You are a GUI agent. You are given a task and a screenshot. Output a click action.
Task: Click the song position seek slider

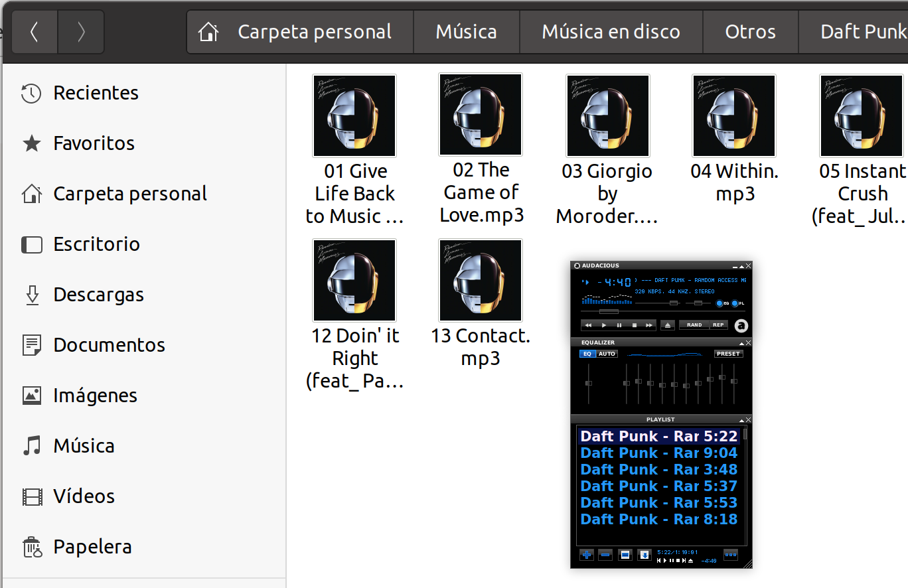[609, 311]
